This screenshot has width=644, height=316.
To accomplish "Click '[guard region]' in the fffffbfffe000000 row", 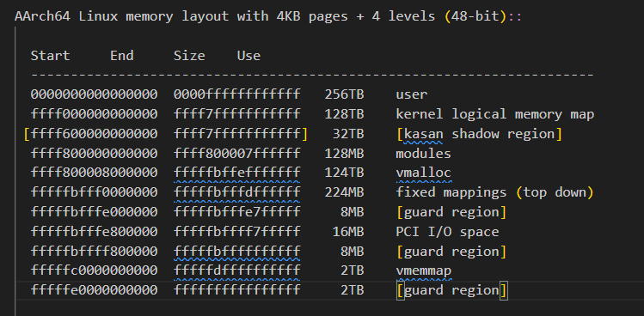I will 451,212.
